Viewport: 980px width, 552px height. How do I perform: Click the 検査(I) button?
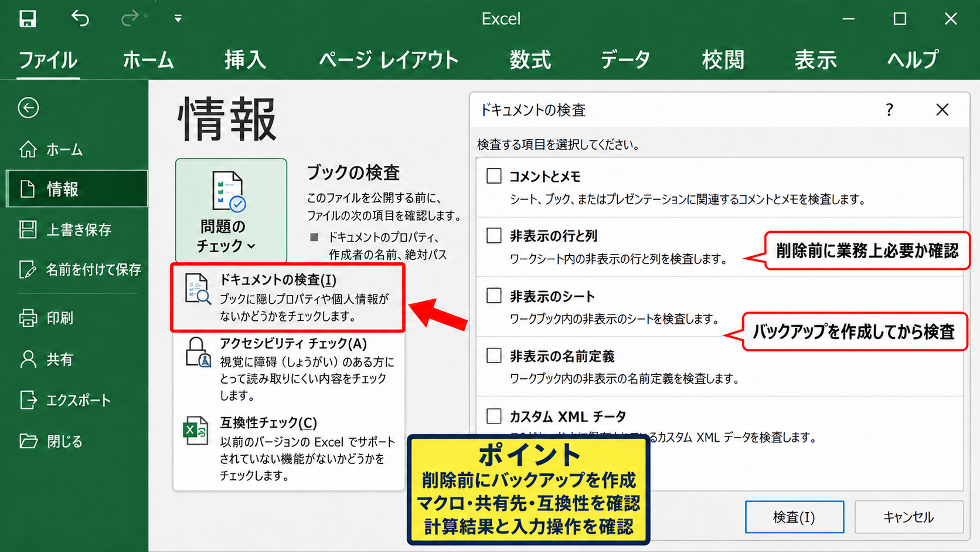pos(794,517)
